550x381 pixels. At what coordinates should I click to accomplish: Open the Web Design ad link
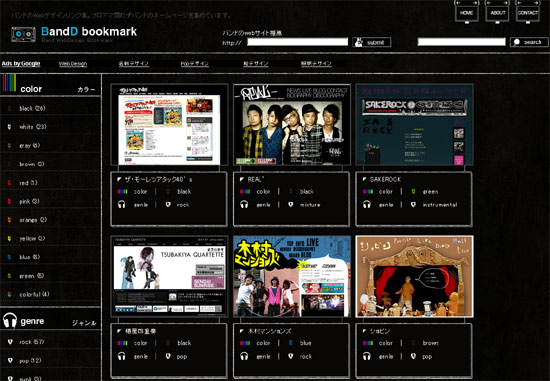73,64
